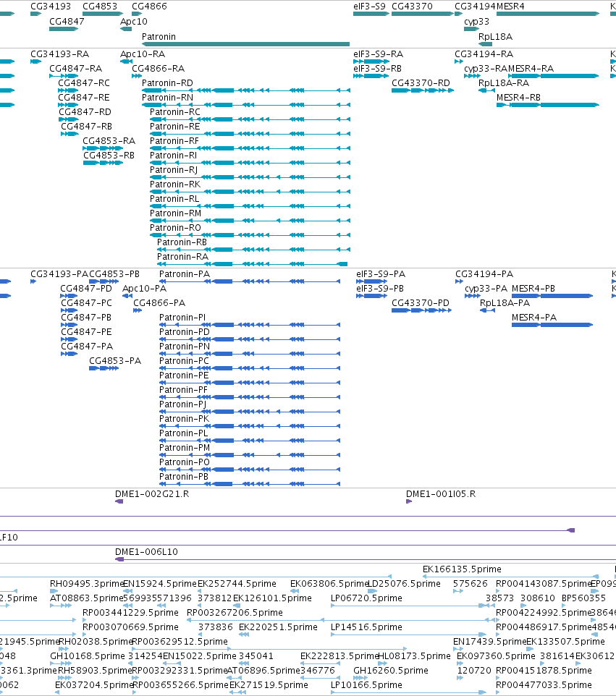Click the CG4866 gene label
This screenshot has width=616, height=696.
click(x=149, y=7)
